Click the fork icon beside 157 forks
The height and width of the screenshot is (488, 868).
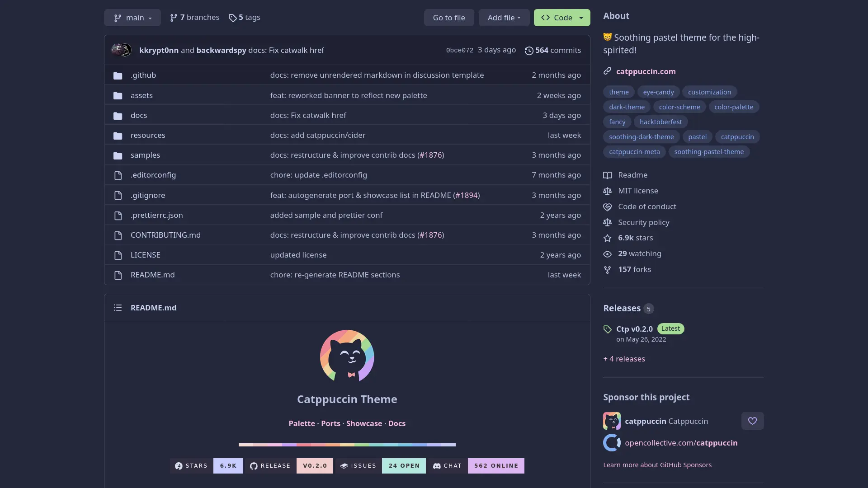coord(607,270)
